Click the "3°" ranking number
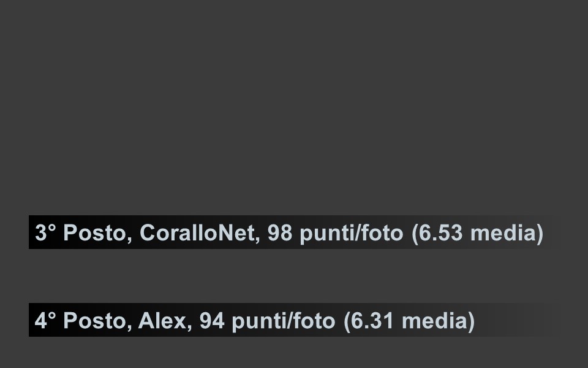Viewport: 588px width, 368px height. click(x=45, y=233)
